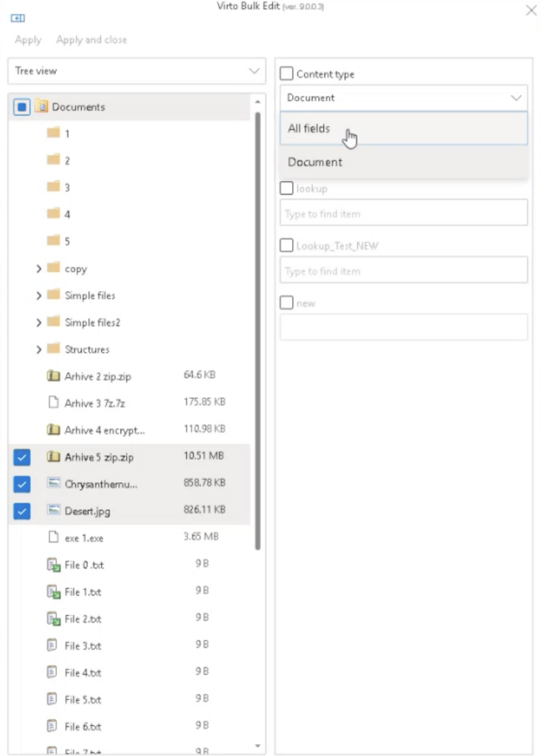The width and height of the screenshot is (541, 756).
Task: Click the 10.51 MB size value
Action: tap(204, 456)
